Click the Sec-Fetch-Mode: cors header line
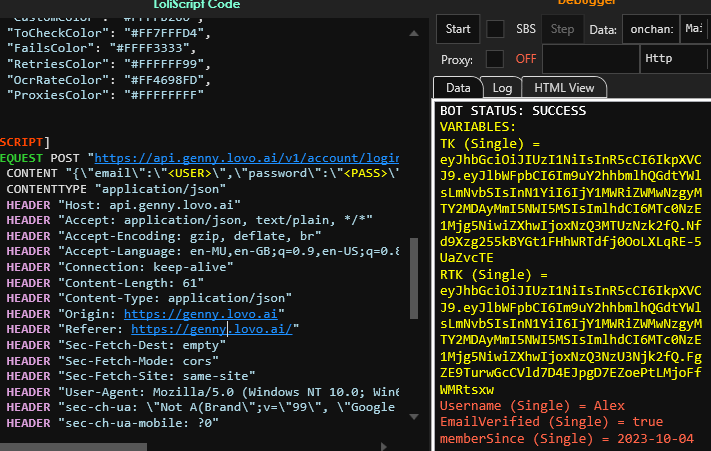 112,361
